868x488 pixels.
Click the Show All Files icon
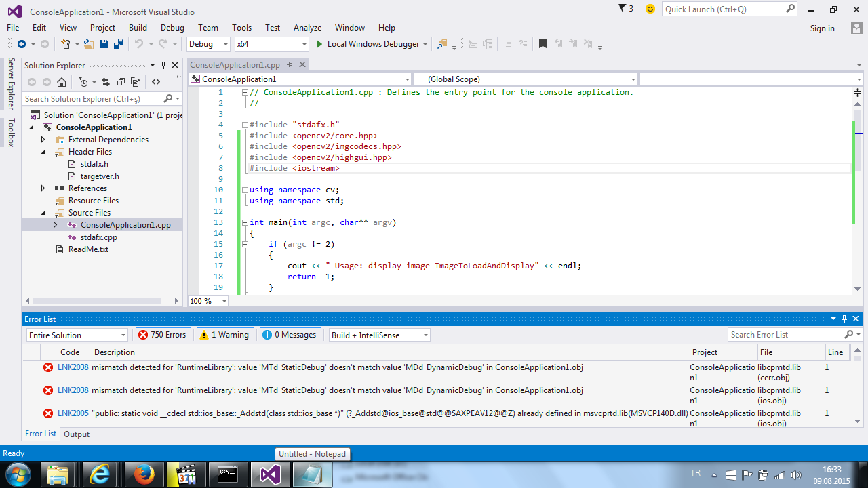click(x=136, y=82)
